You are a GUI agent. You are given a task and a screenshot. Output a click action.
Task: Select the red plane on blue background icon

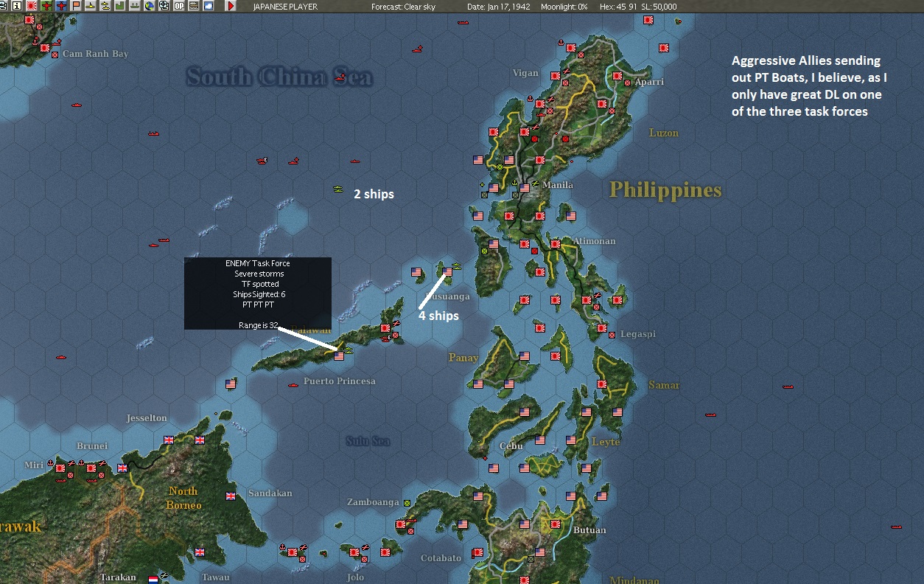pyautogui.click(x=61, y=6)
